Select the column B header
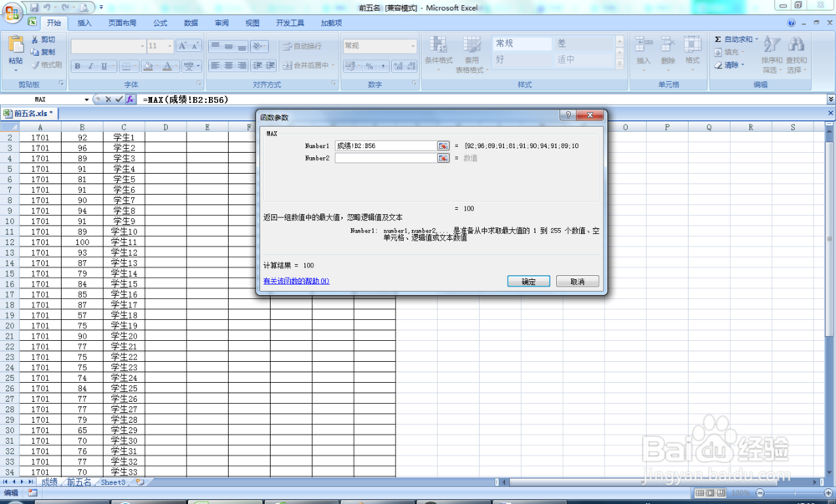 point(82,127)
